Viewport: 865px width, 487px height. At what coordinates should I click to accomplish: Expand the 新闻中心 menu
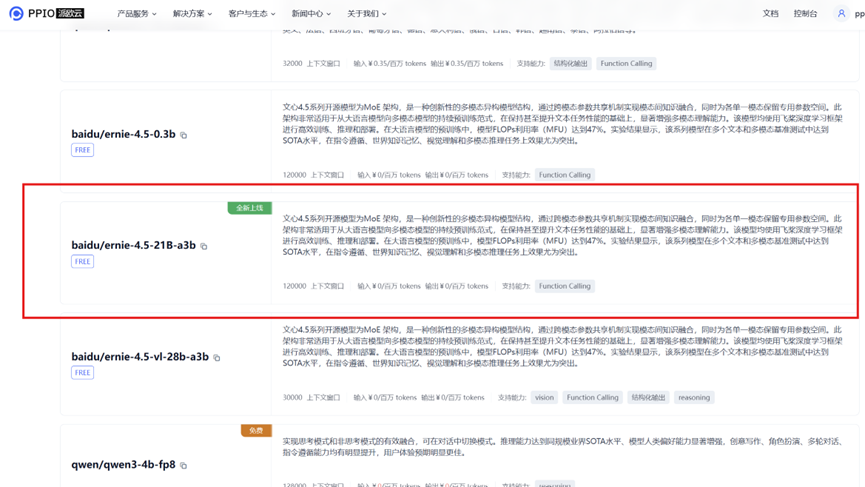[x=311, y=14]
